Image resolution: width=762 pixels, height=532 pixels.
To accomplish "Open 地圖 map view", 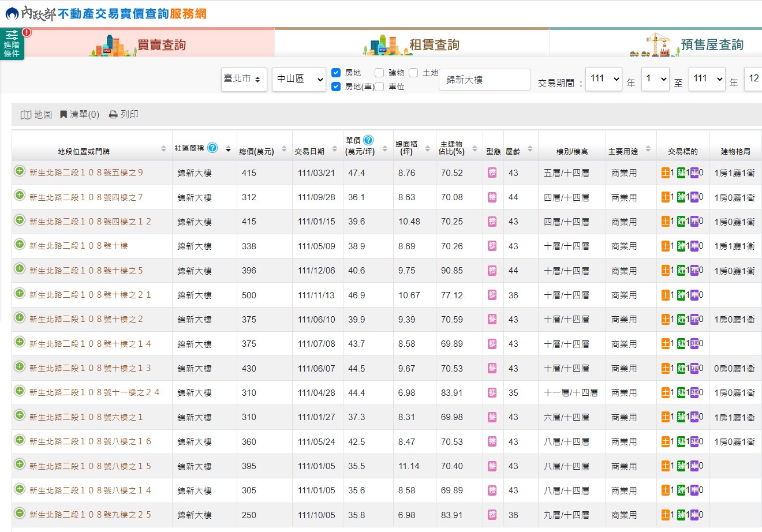I will [x=36, y=115].
